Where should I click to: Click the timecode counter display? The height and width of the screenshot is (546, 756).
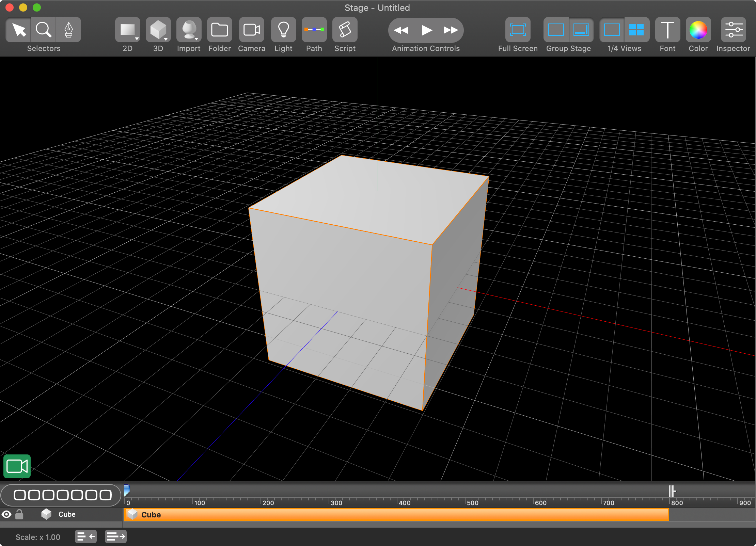point(61,495)
